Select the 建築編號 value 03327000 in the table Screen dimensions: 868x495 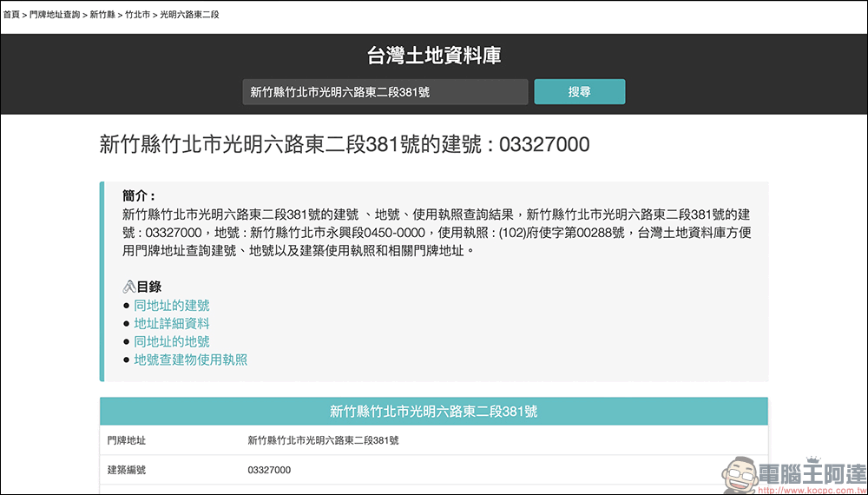[269, 471]
